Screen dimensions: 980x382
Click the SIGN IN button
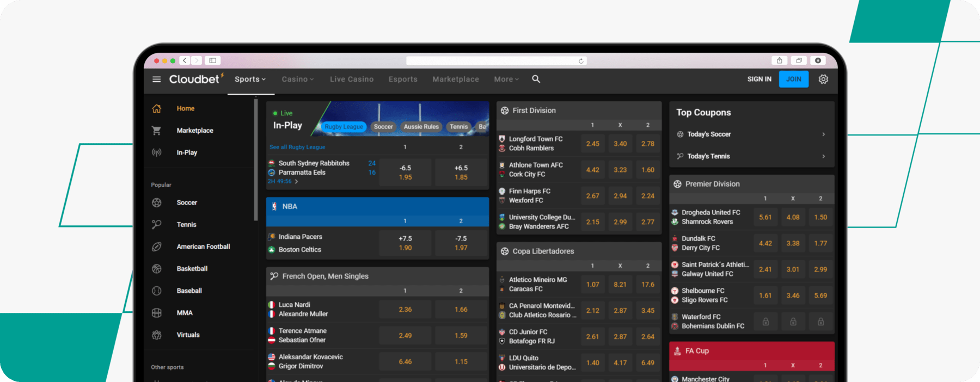click(x=759, y=79)
